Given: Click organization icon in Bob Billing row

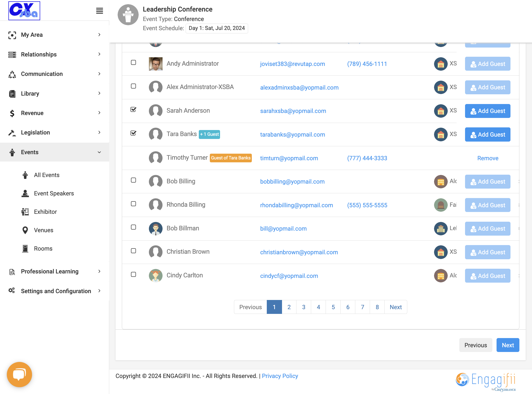Looking at the screenshot, I should coord(441,182).
